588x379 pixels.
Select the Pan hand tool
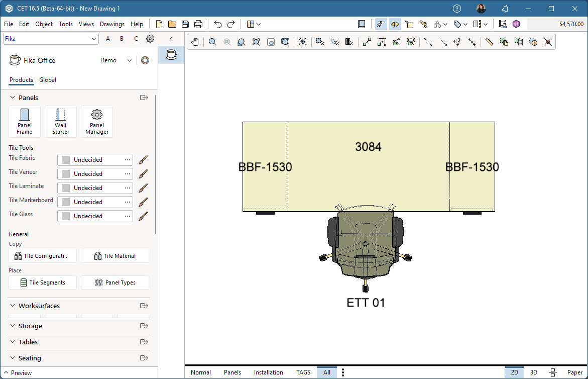[x=195, y=42]
